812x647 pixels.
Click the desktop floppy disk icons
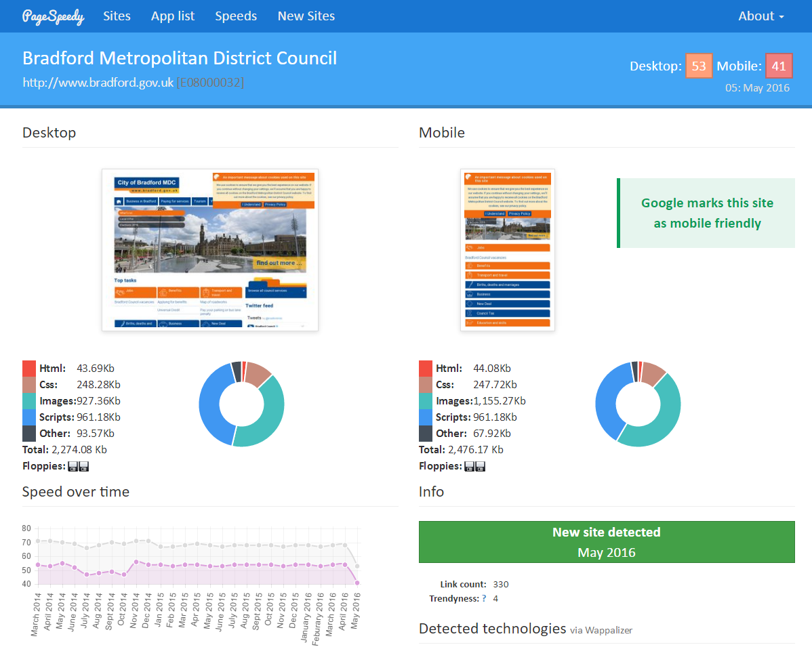[79, 466]
